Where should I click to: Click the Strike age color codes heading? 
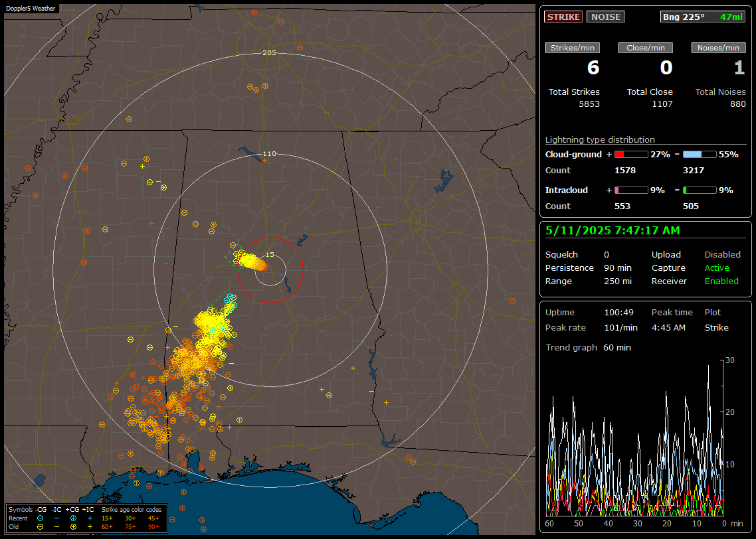[131, 510]
